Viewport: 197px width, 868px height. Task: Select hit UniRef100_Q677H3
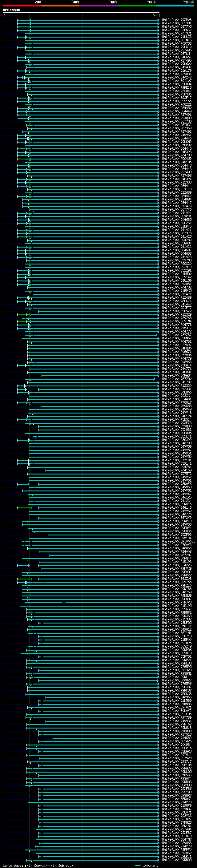click(177, 122)
